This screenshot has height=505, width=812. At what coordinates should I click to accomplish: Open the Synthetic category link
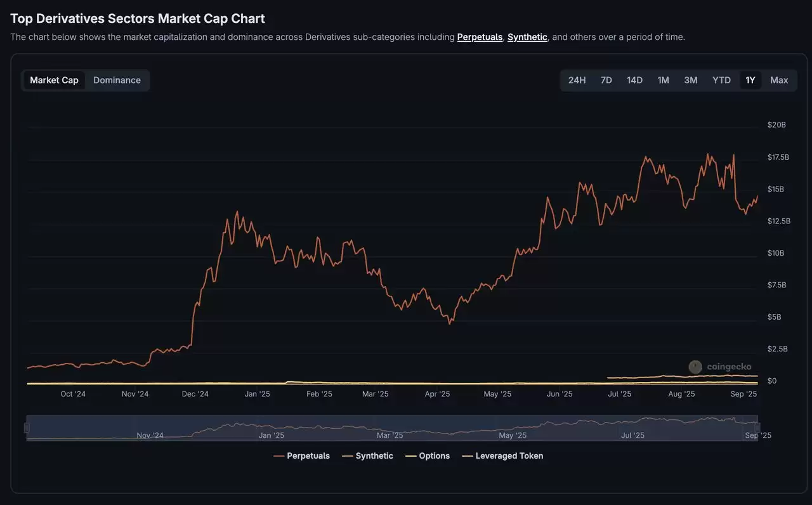pyautogui.click(x=527, y=36)
